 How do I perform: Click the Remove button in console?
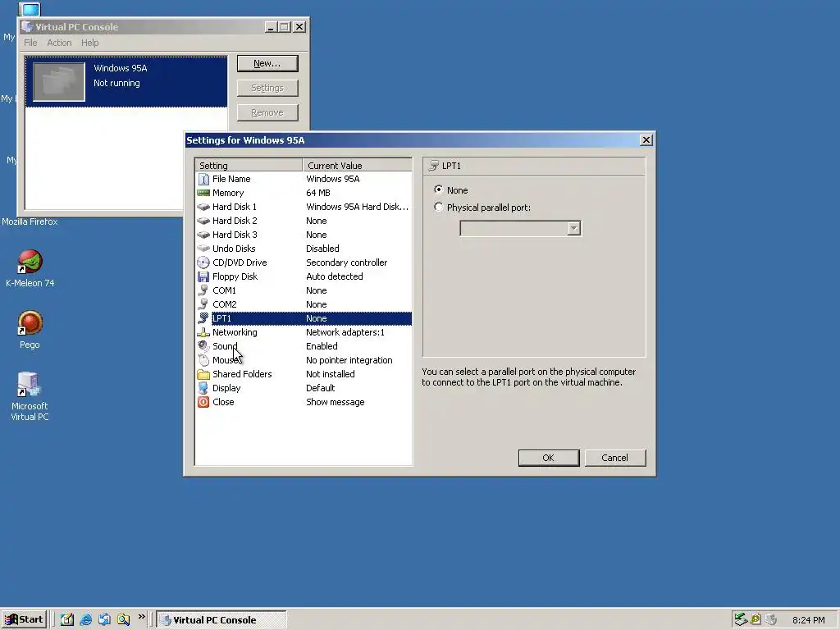tap(267, 112)
